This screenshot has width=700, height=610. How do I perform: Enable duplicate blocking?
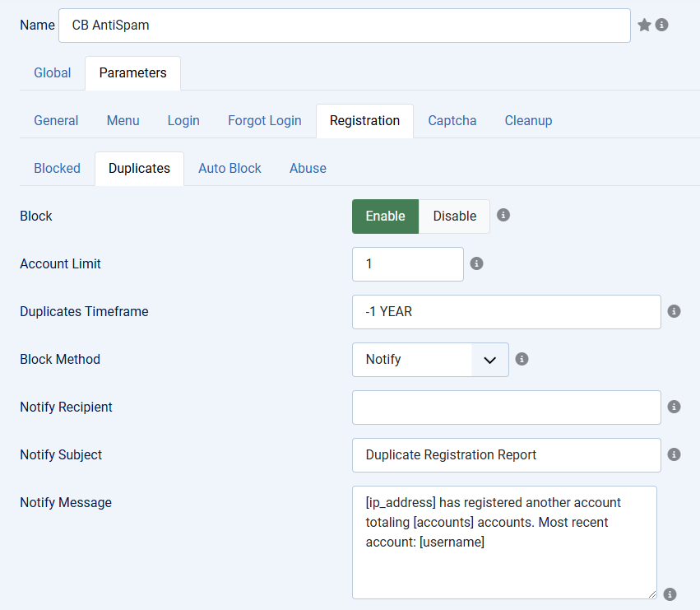(x=385, y=217)
